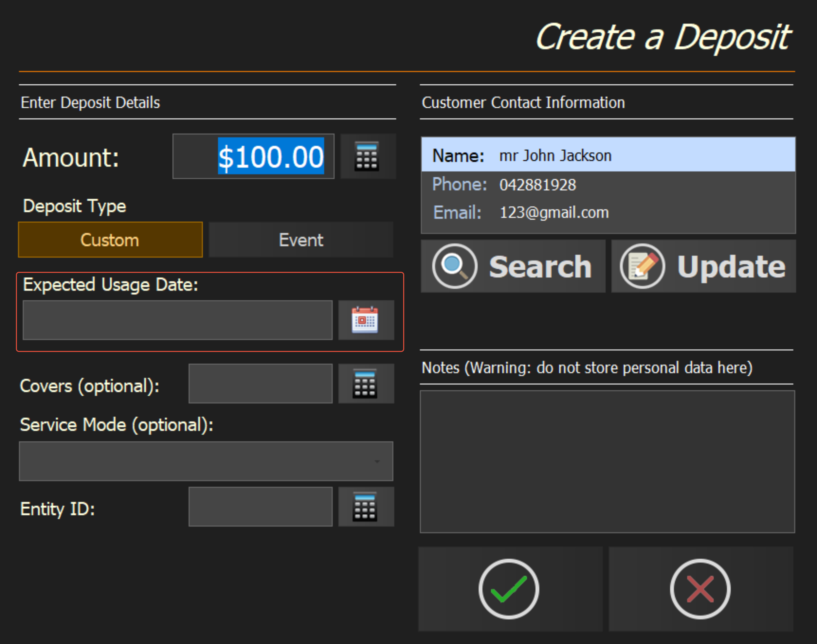Image resolution: width=817 pixels, height=644 pixels.
Task: Click the Phone number 042881928
Action: (x=537, y=185)
